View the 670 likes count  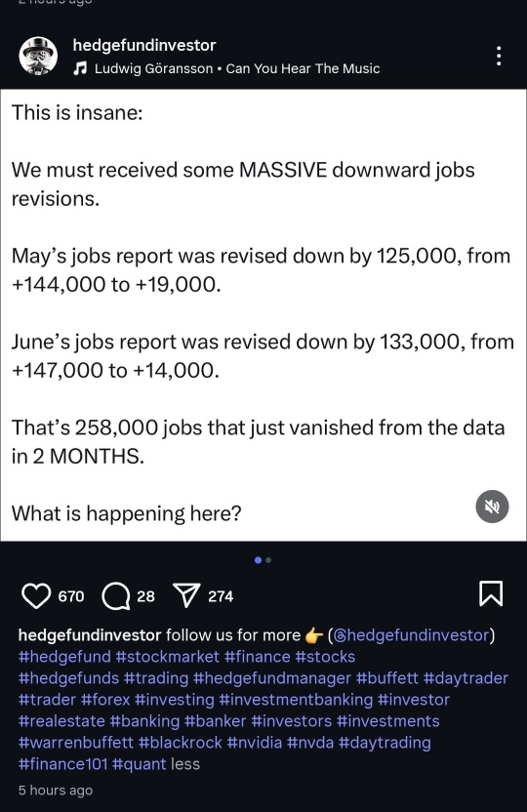[x=71, y=596]
